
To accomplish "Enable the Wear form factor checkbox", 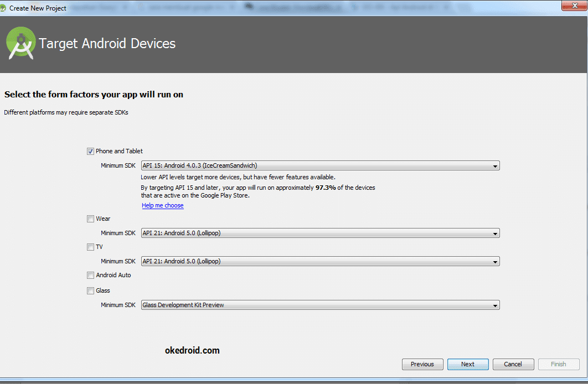I will coord(90,219).
